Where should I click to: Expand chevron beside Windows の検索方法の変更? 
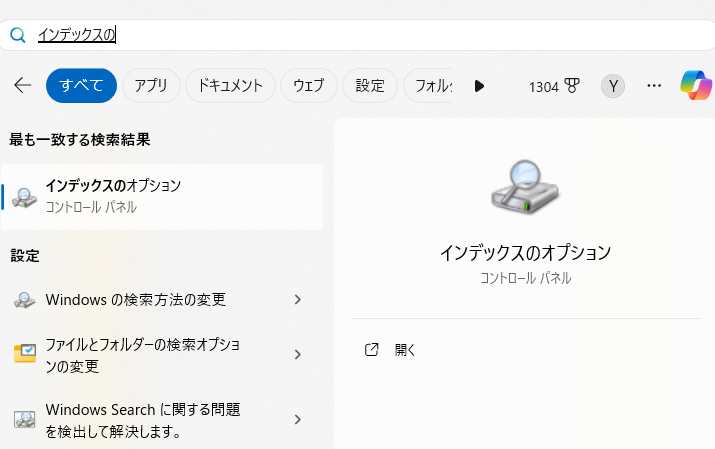(297, 299)
